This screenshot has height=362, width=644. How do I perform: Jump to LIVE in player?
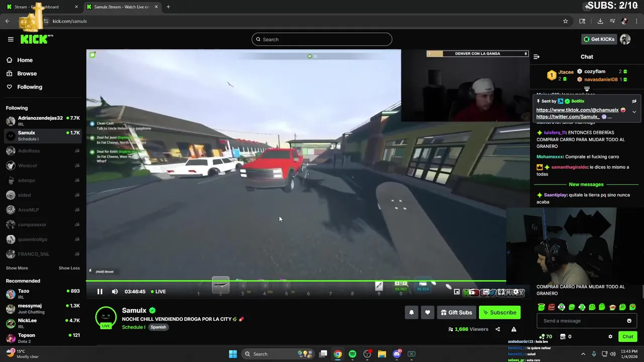(158, 292)
